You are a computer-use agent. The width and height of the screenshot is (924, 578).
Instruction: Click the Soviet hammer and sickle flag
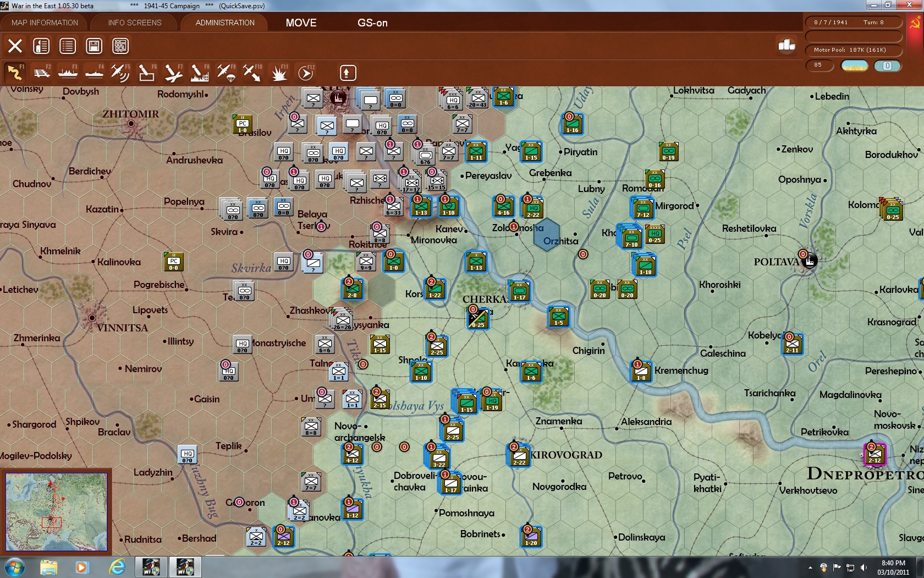[x=915, y=23]
